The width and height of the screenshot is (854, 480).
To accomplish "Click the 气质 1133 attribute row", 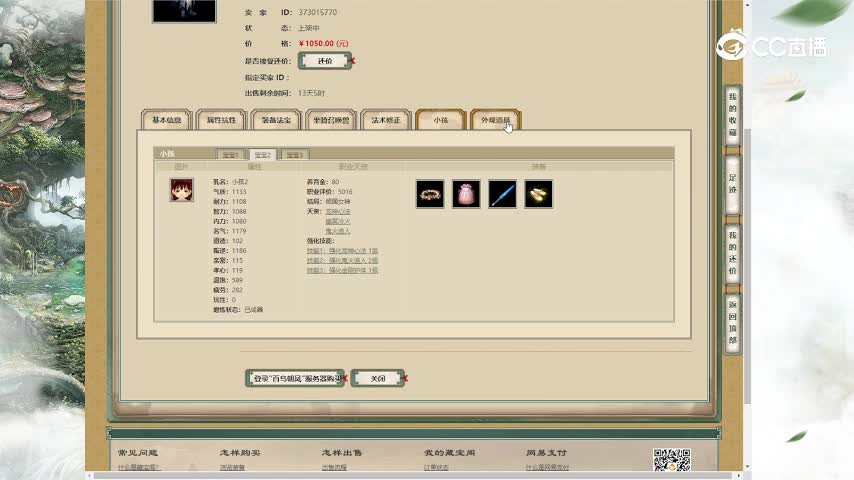I will tap(230, 192).
